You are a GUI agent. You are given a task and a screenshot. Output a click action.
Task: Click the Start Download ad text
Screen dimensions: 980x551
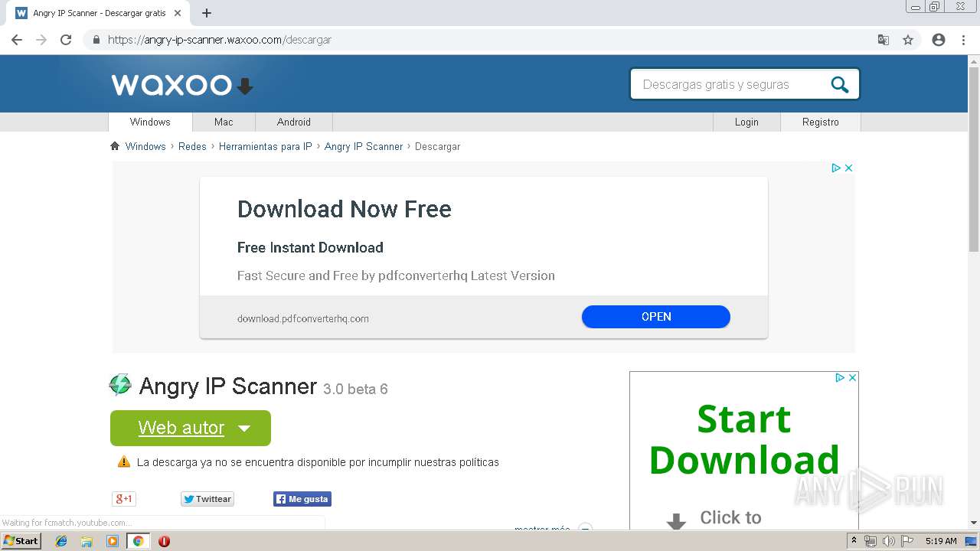(x=744, y=439)
